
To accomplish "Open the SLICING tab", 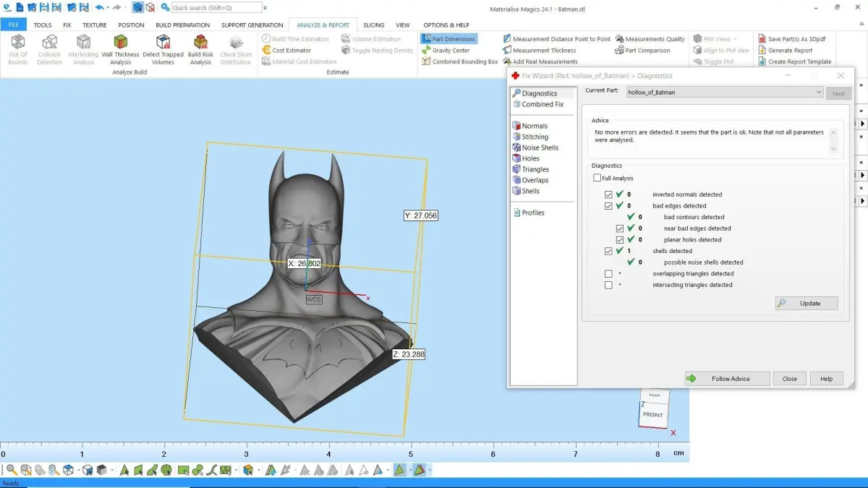I will pyautogui.click(x=374, y=25).
